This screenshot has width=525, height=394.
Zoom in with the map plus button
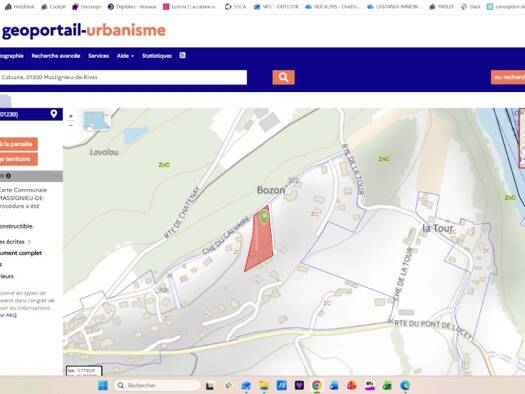71,116
